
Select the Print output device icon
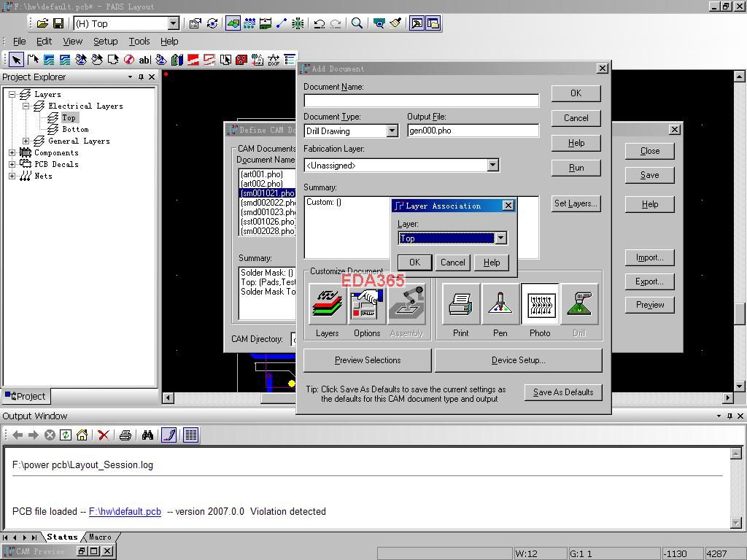(x=461, y=304)
